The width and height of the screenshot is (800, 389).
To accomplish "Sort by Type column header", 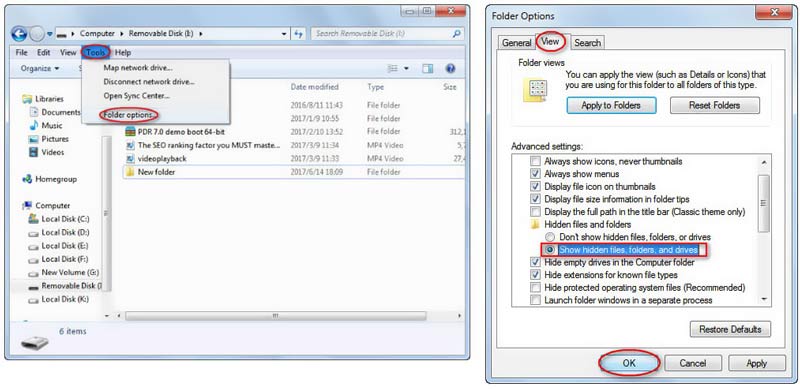I will click(x=376, y=87).
